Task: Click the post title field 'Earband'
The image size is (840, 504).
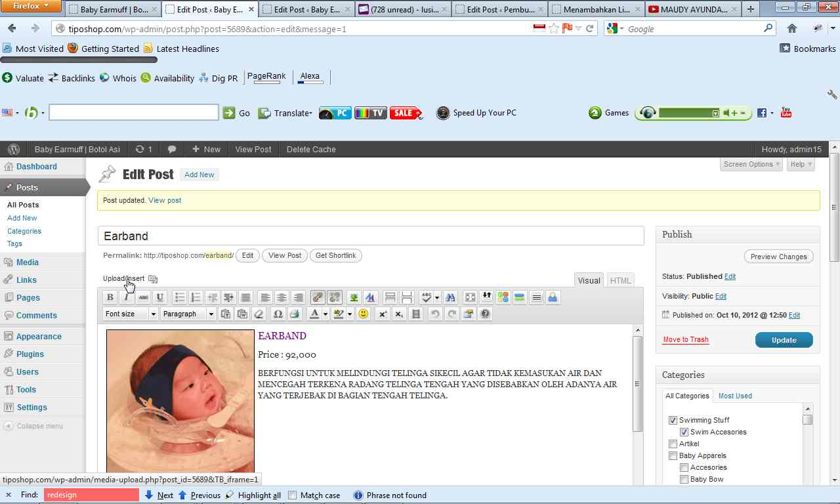Action: click(x=371, y=236)
